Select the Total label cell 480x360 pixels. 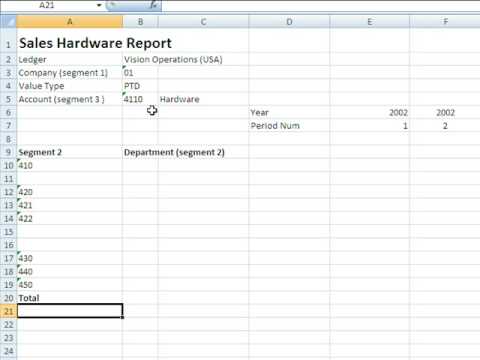70,298
